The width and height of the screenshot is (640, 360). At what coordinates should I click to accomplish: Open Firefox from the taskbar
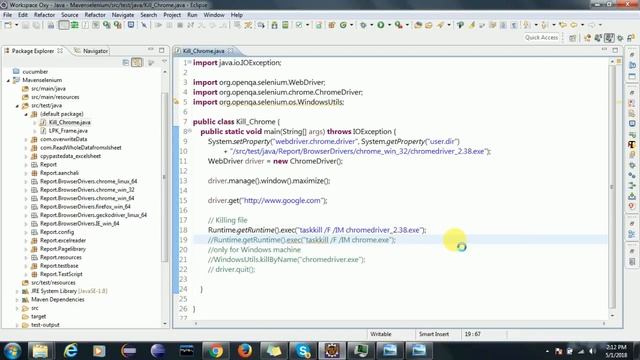coord(244,351)
